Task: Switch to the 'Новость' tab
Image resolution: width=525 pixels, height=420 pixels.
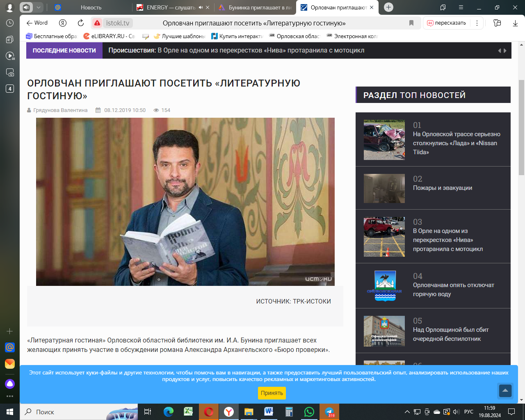Action: click(91, 7)
